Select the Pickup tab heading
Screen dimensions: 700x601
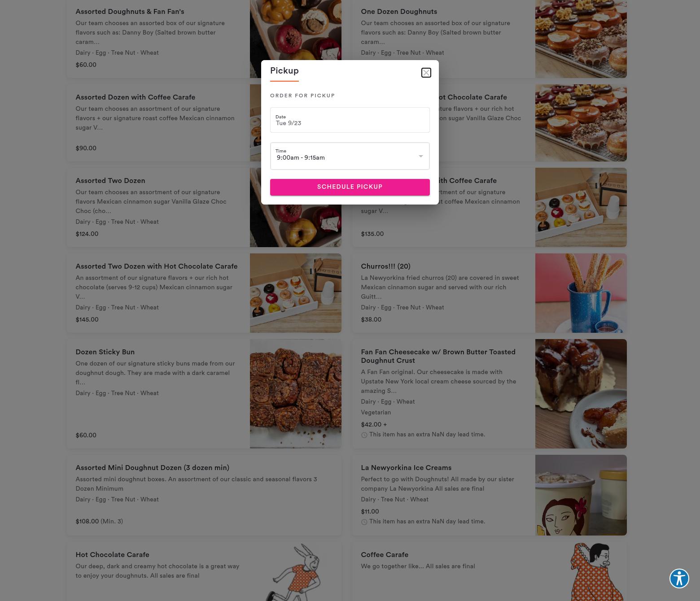[284, 71]
